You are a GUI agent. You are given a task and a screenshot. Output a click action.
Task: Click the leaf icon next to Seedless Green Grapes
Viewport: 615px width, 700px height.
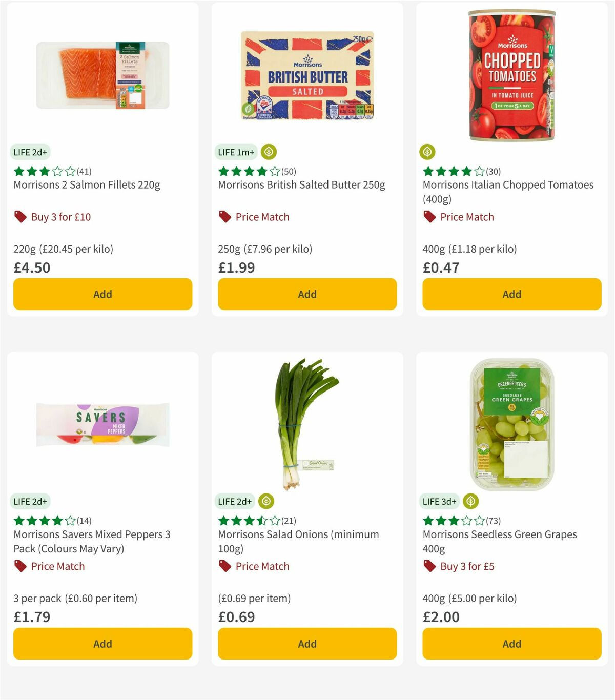(470, 501)
